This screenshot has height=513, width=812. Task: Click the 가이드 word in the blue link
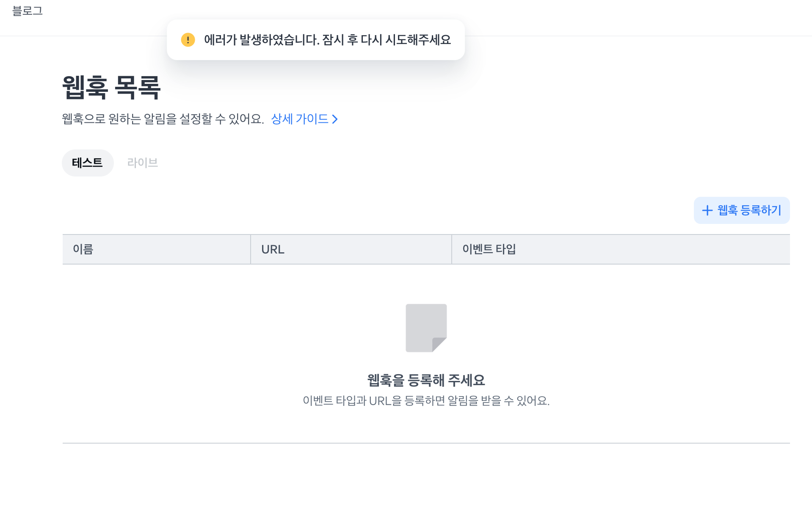click(312, 119)
